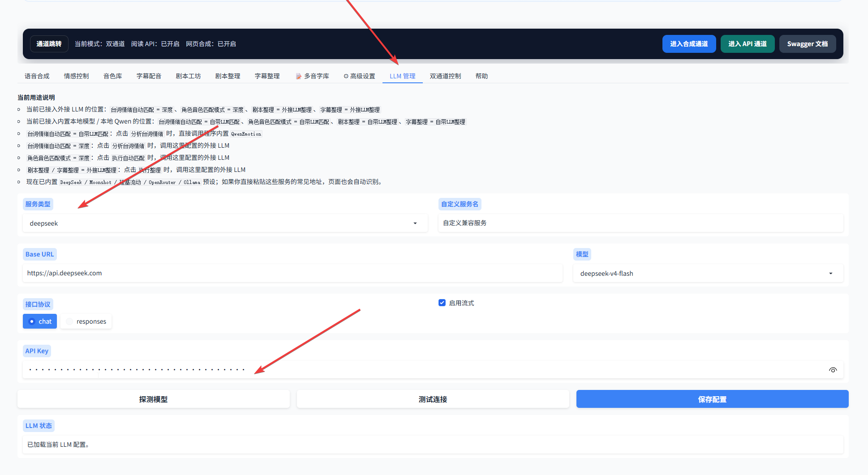Open the 模型 deepseek-v4-flash dropdown
868x475 pixels.
(x=708, y=274)
